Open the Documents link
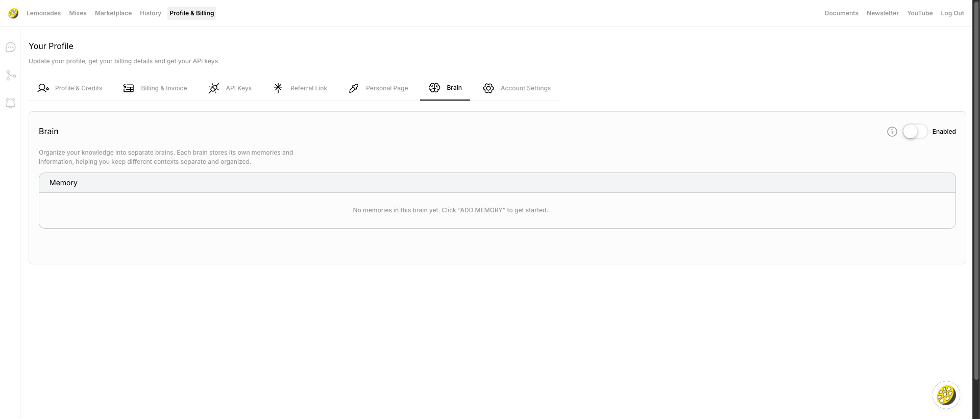Screen dimensions: 980x419 tap(841, 13)
